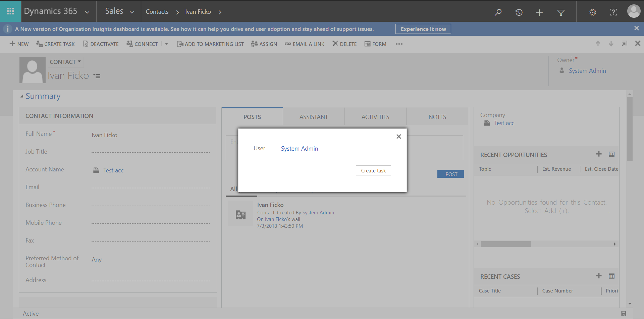Click the Job Title field

coord(151,152)
